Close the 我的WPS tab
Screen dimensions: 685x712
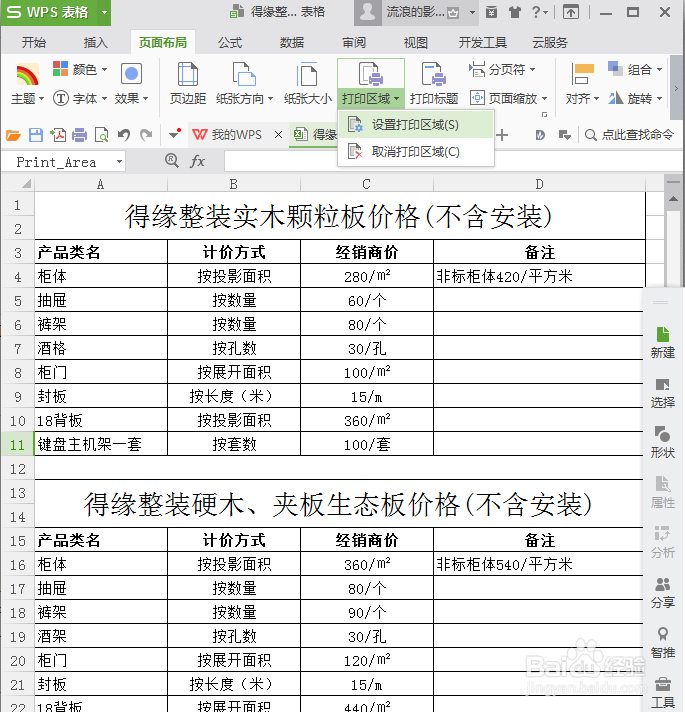point(278,135)
